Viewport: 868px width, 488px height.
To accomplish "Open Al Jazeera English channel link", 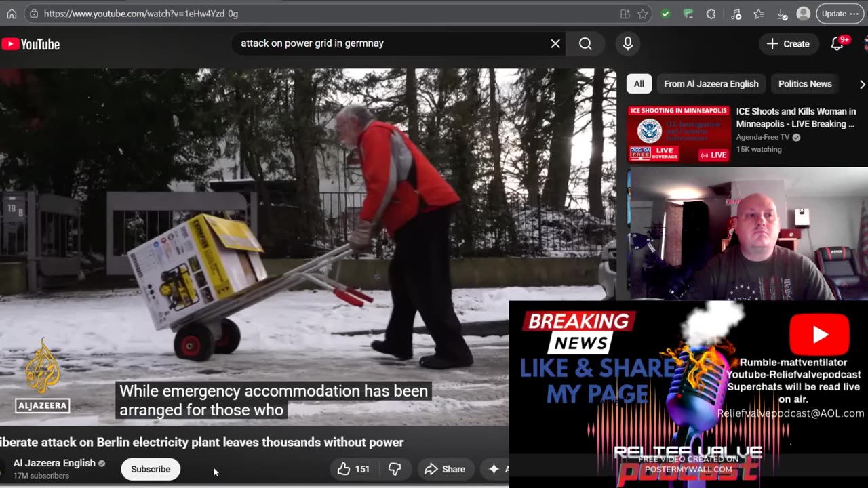I will click(x=55, y=464).
